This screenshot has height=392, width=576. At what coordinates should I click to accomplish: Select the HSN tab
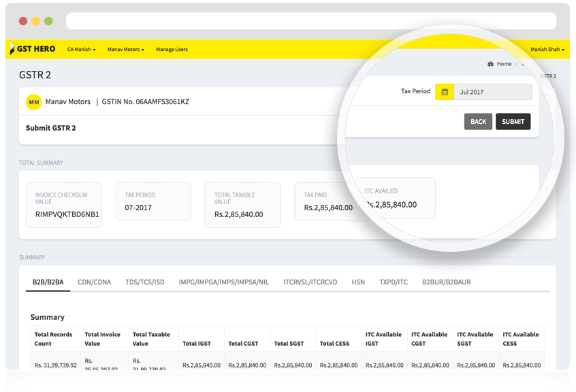click(358, 282)
